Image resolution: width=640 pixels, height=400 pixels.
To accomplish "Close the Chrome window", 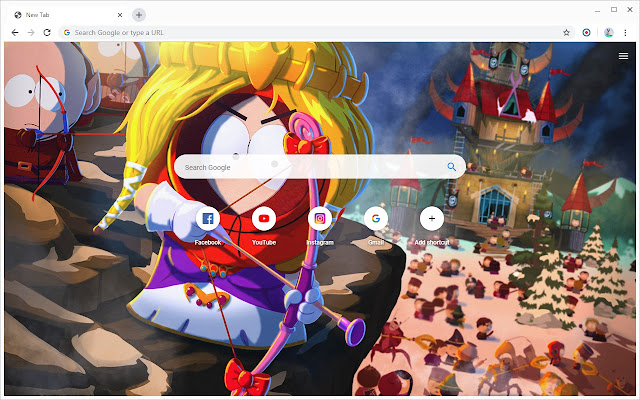I will [630, 10].
